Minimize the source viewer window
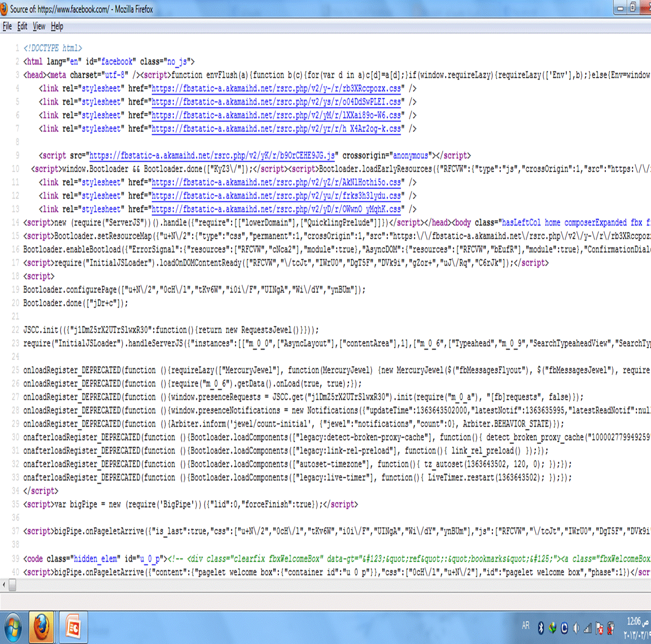This screenshot has width=651, height=644. (620, 8)
